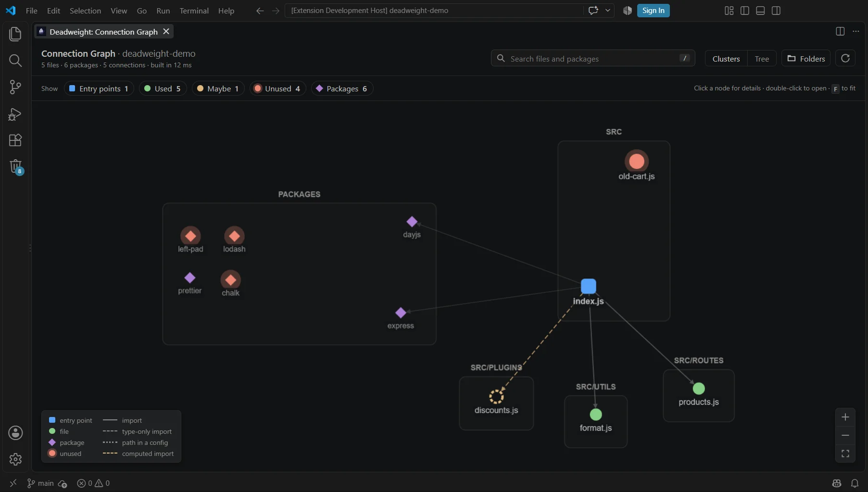Zoom out of the graph
This screenshot has width=868, height=492.
pyautogui.click(x=845, y=435)
